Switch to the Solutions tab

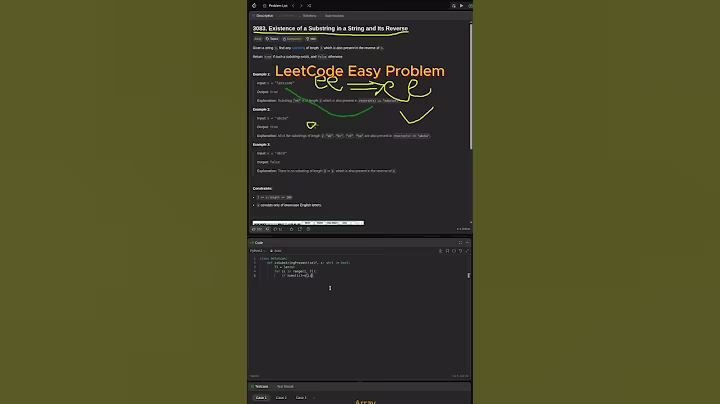(309, 16)
